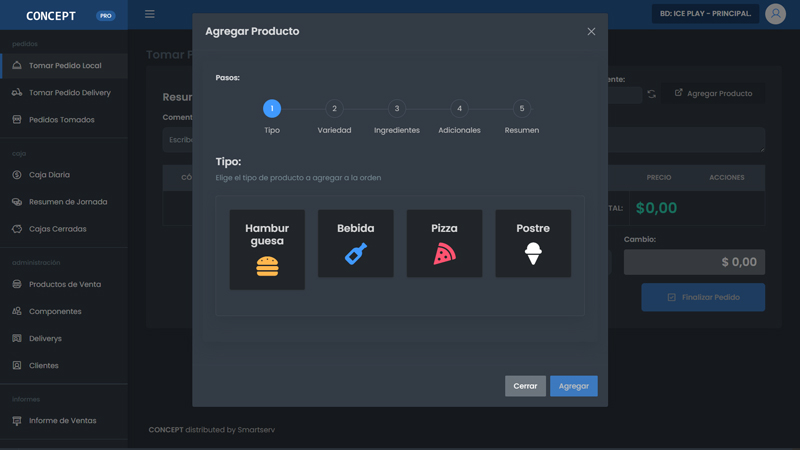Click the hamburger menu toggle icon
The image size is (800, 450).
pos(150,14)
